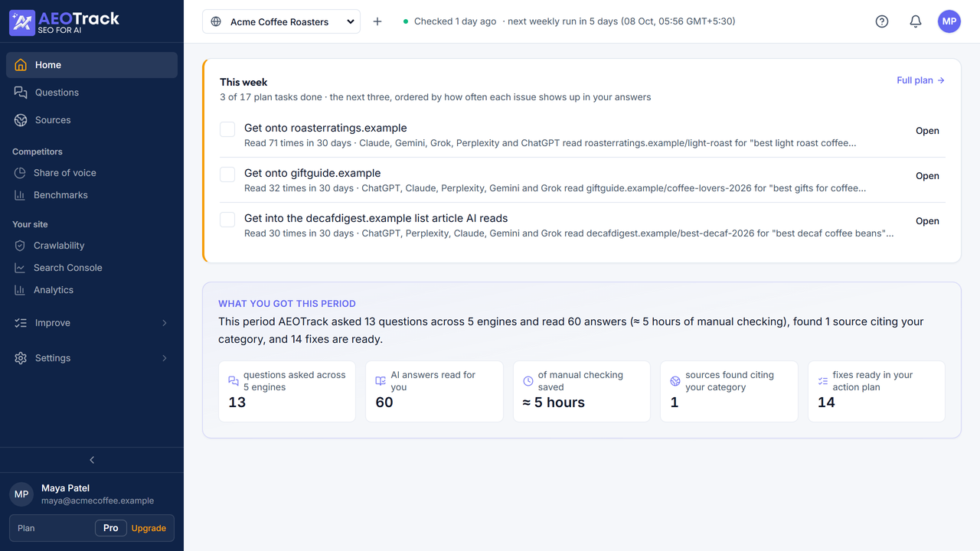980x551 pixels.
Task: Expand the Improve menu chevron
Action: pyautogui.click(x=165, y=323)
